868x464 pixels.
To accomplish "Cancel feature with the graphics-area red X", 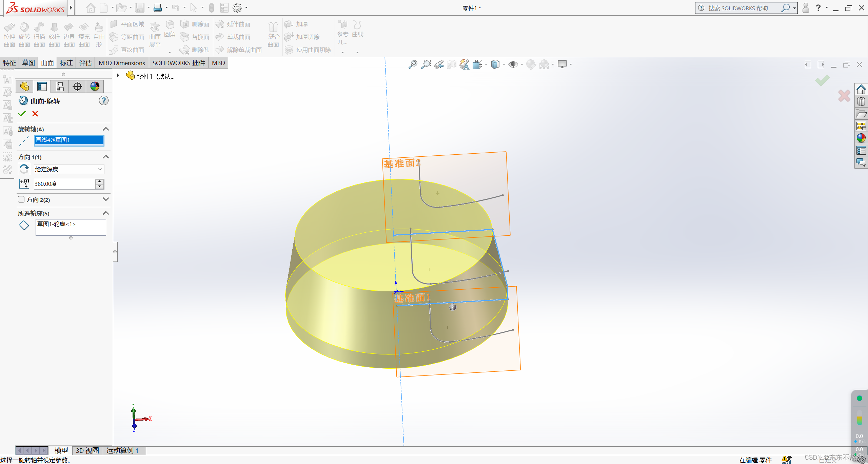I will (844, 96).
